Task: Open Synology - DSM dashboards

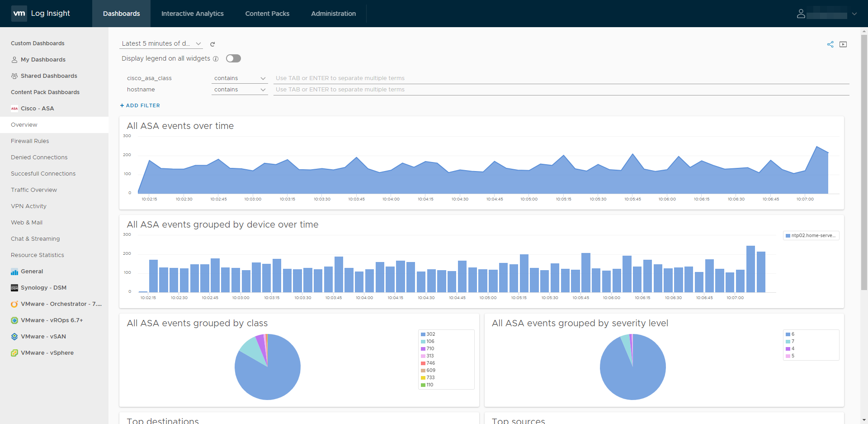Action: pyautogui.click(x=43, y=288)
